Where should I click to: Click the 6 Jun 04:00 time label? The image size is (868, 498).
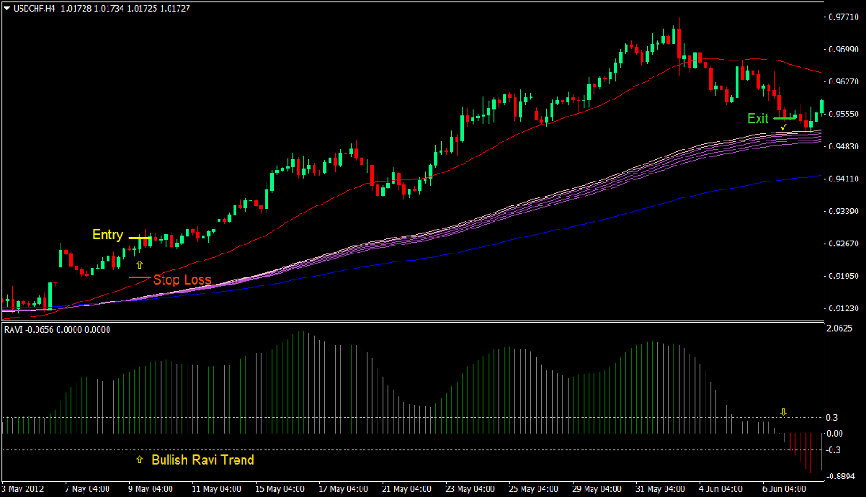click(784, 489)
